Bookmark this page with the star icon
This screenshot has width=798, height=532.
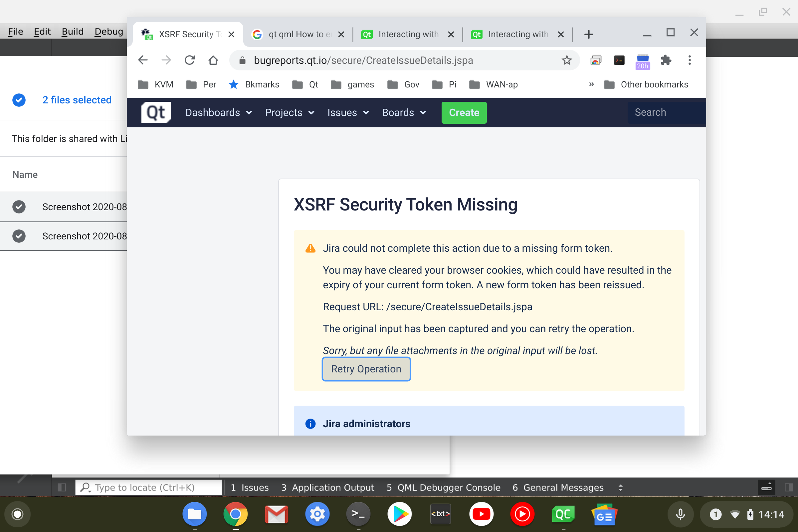tap(566, 61)
